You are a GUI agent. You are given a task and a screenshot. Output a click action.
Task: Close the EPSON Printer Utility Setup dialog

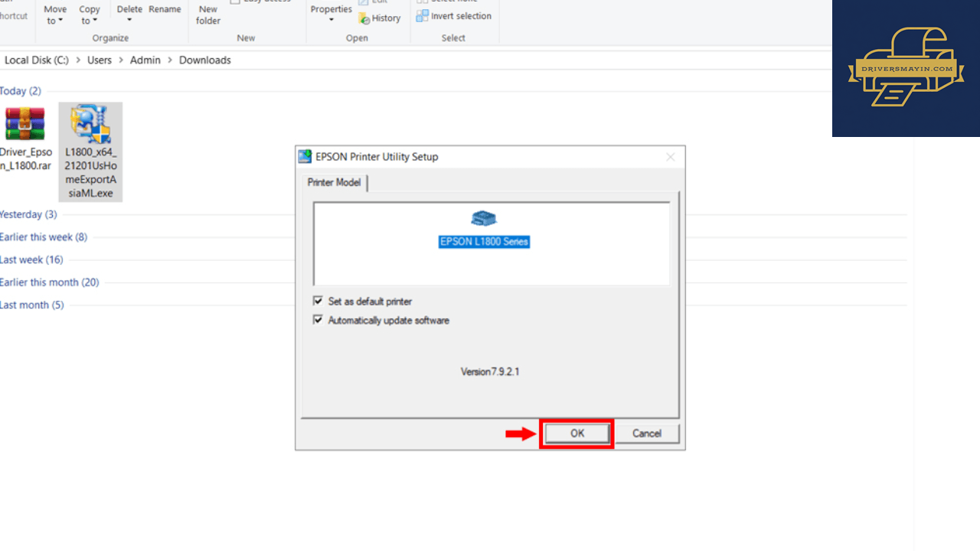(671, 157)
